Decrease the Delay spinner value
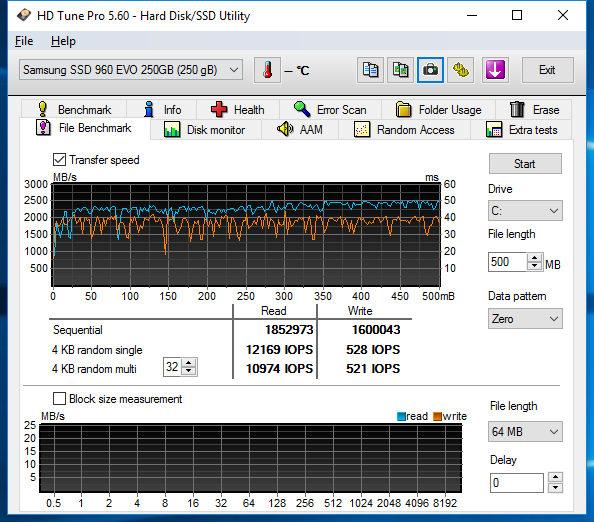Viewport: 594px width, 522px height. coord(556,488)
